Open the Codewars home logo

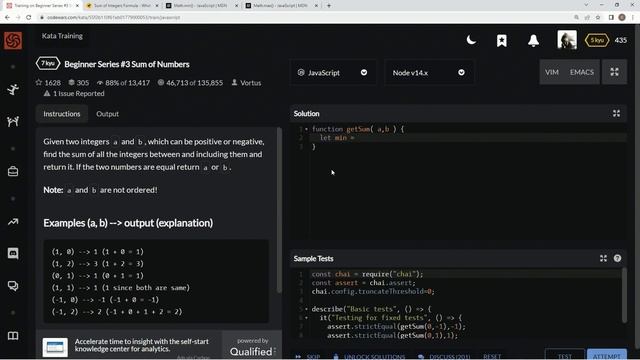[x=13, y=40]
